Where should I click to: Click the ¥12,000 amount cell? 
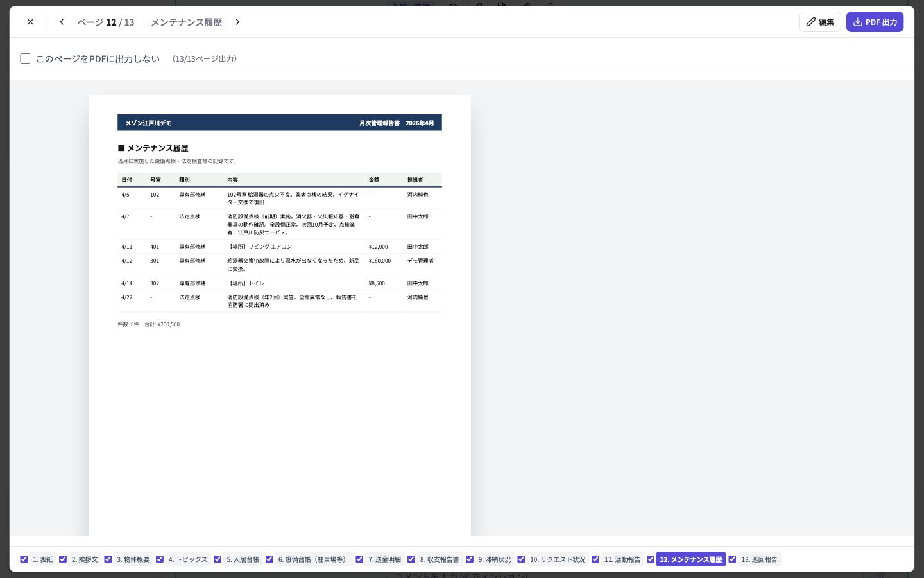click(x=379, y=247)
